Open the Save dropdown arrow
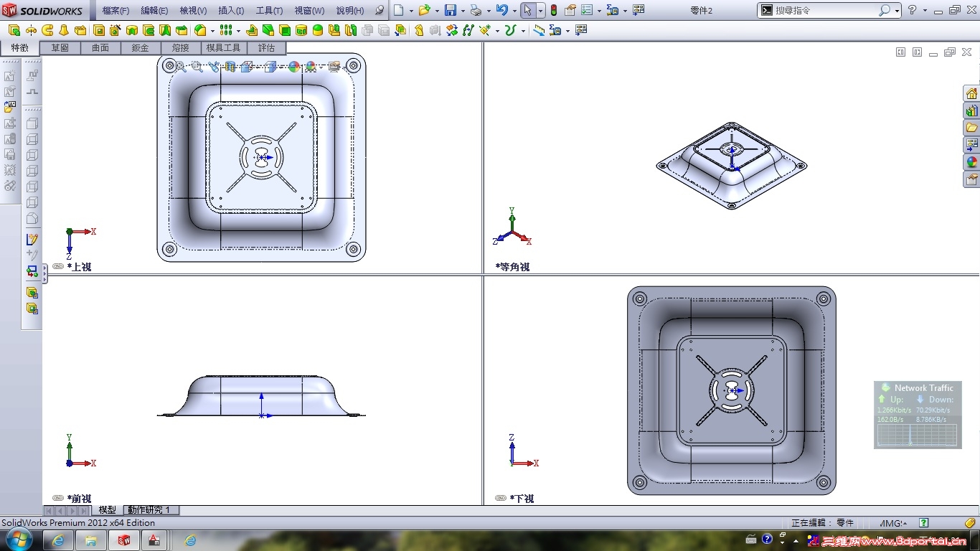 pos(463,11)
